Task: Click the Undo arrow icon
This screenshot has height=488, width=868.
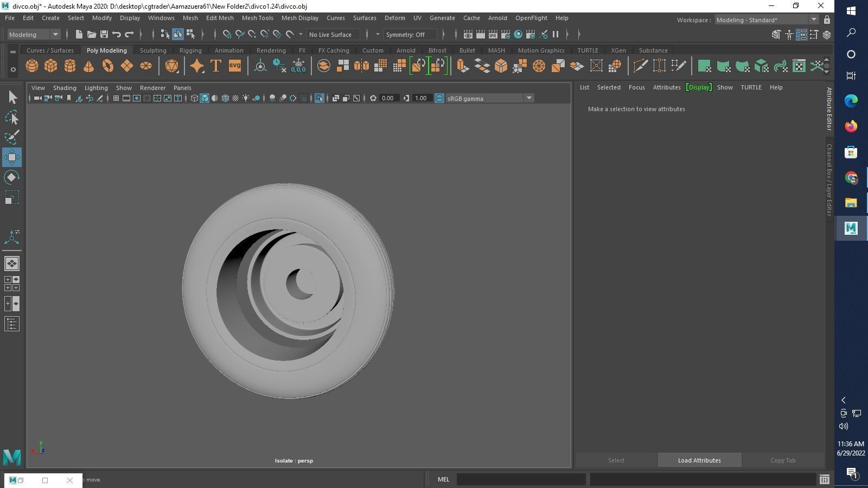Action: (x=117, y=34)
